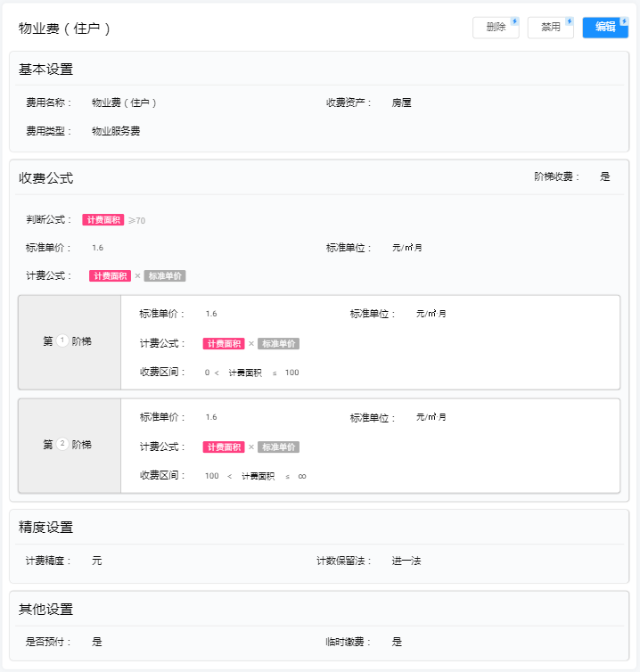Click the lightning badge on the 删除 button

click(514, 21)
